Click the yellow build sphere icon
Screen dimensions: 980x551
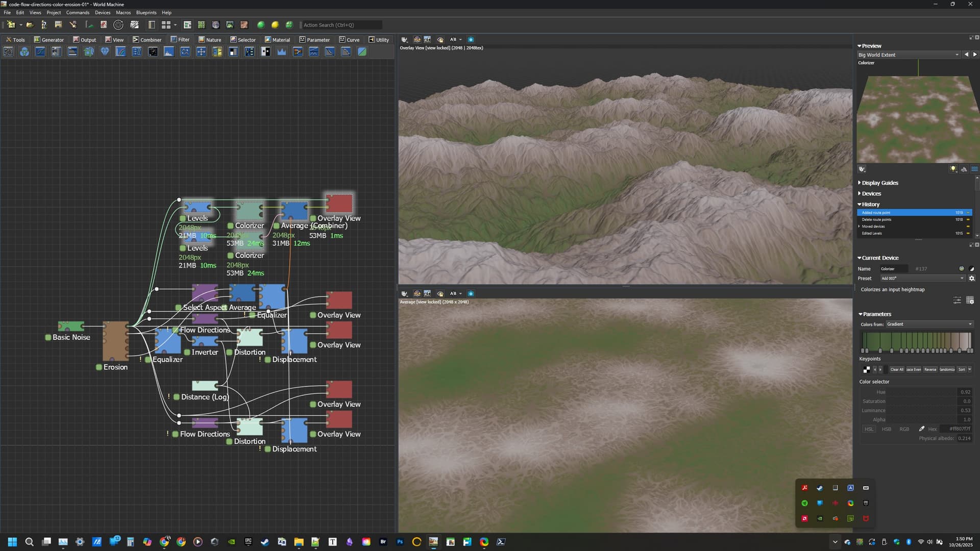[275, 24]
